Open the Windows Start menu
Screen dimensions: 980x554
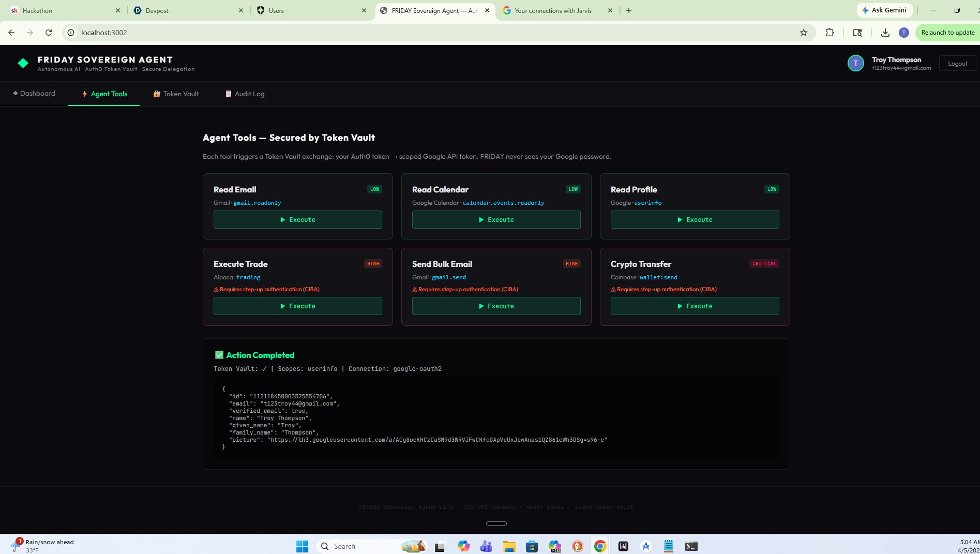302,546
